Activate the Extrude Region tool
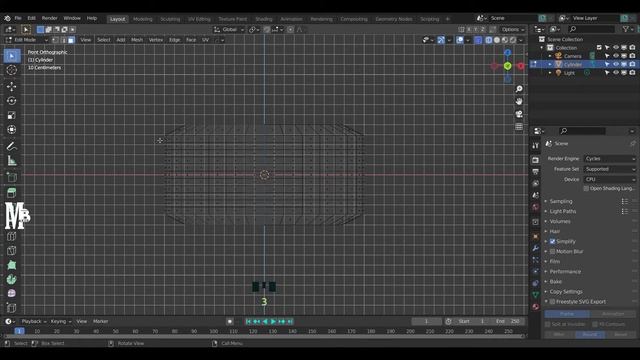The width and height of the screenshot is (640, 360). tap(12, 193)
